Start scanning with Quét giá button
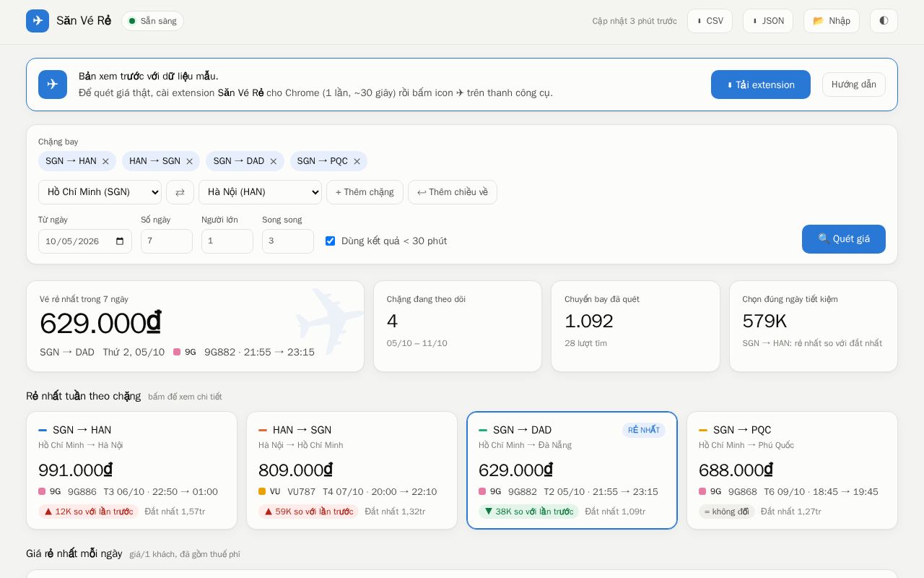Viewport: 924px width, 578px height. 844,239
